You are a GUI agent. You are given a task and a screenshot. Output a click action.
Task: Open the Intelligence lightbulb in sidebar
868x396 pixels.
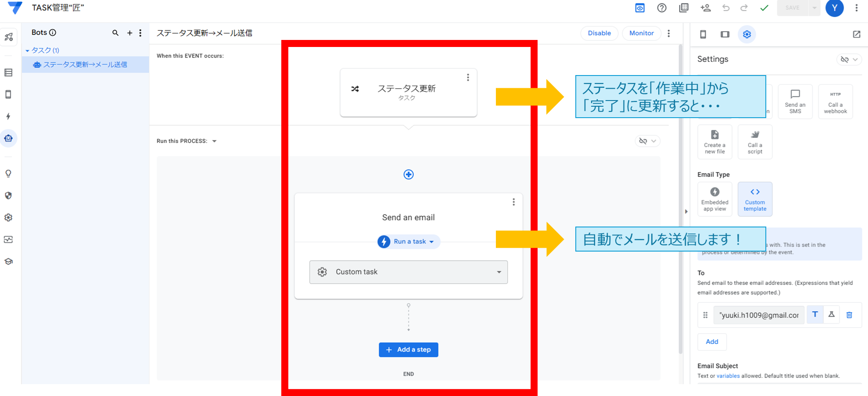coord(8,173)
